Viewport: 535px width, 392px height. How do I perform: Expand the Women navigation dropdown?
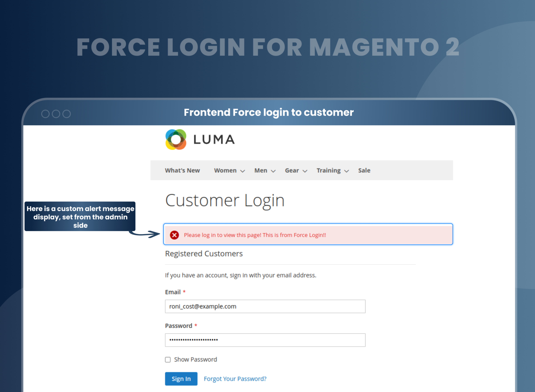243,171
